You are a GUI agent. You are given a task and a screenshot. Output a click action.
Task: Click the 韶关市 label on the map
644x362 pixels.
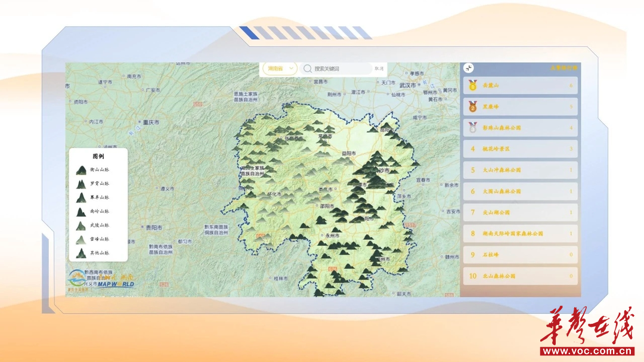pos(404,294)
